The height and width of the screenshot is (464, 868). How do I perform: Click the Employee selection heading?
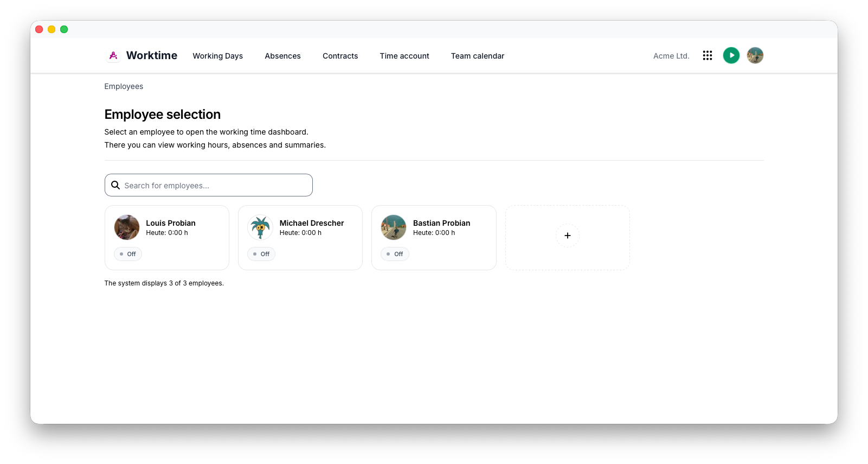(163, 115)
